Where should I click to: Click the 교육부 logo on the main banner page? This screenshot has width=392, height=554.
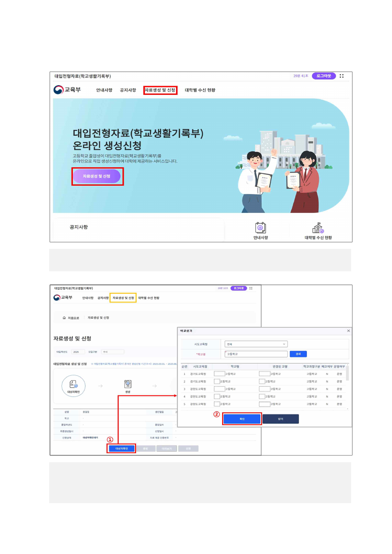click(67, 90)
